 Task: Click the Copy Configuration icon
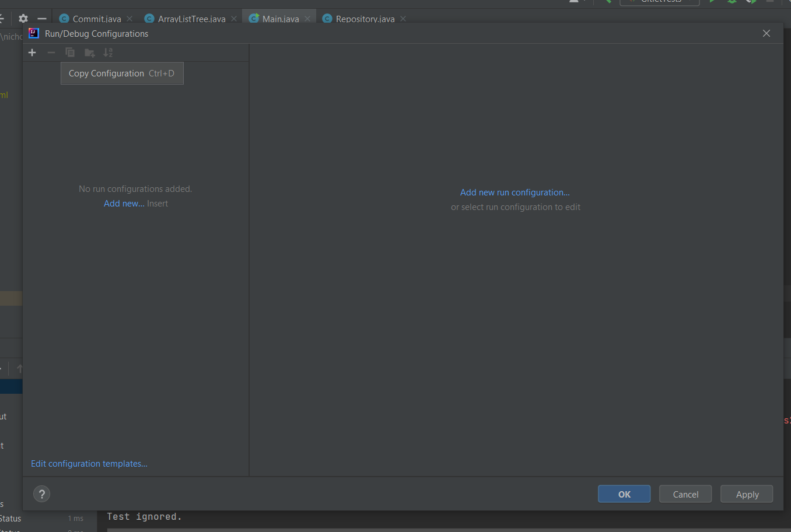[x=70, y=52]
